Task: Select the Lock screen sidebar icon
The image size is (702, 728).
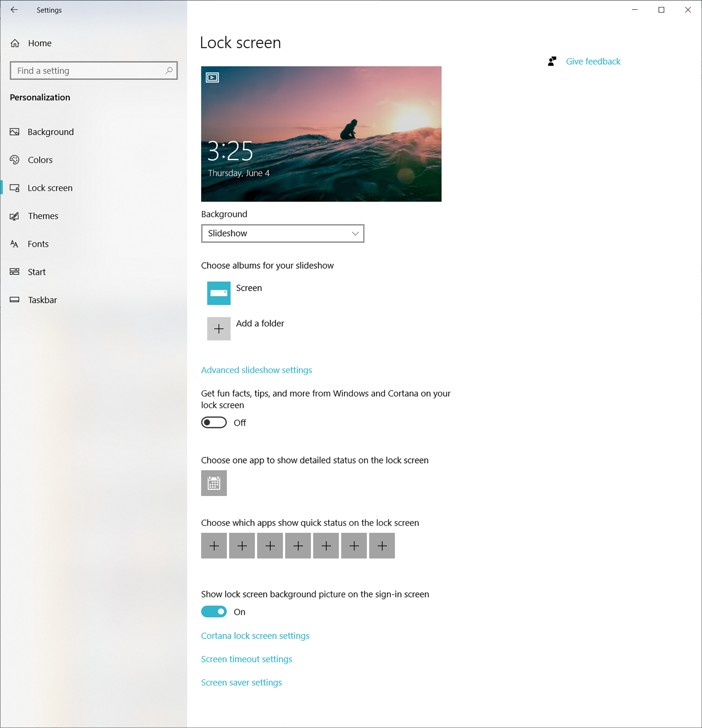Action: (x=15, y=188)
